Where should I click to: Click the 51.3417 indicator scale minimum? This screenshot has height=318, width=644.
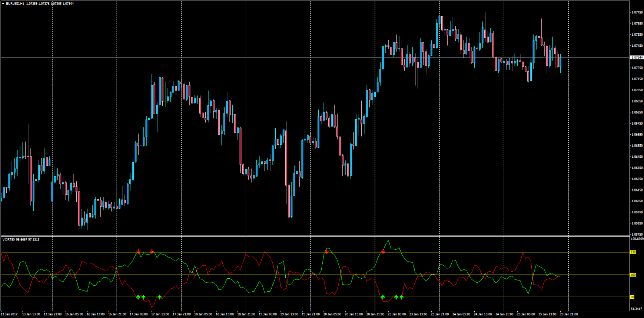(637, 309)
